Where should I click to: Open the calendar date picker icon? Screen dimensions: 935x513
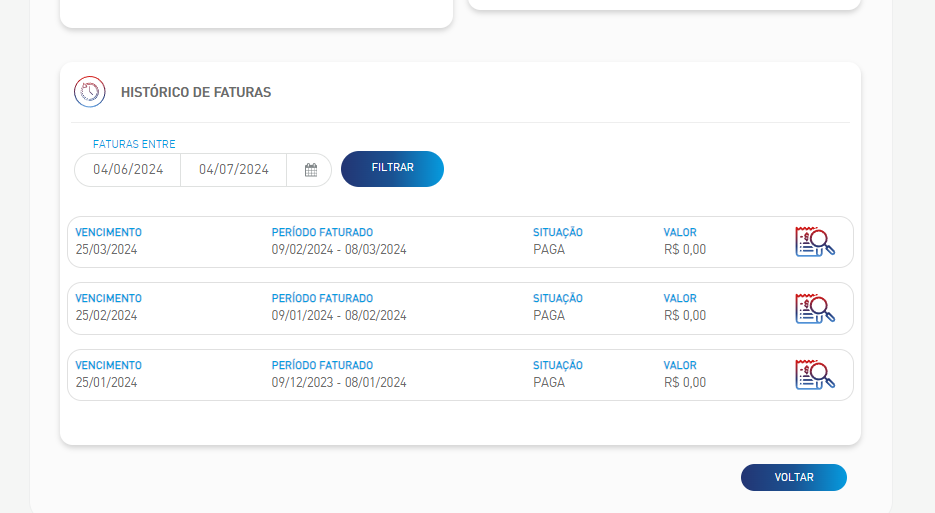[x=311, y=170]
